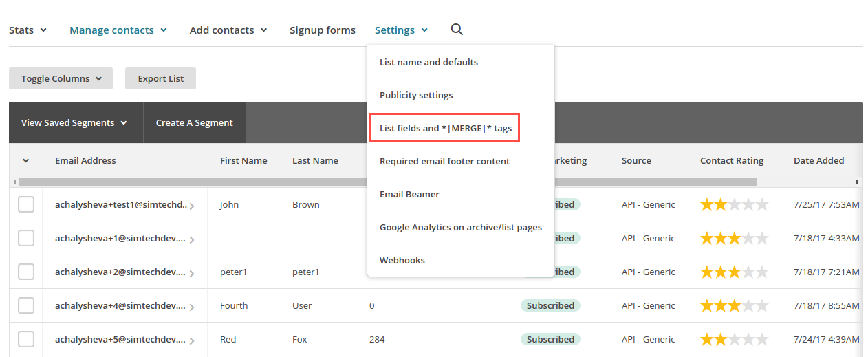868x357 pixels.
Task: Open contact achalysheva+2@simtechdev....
Action: click(120, 272)
